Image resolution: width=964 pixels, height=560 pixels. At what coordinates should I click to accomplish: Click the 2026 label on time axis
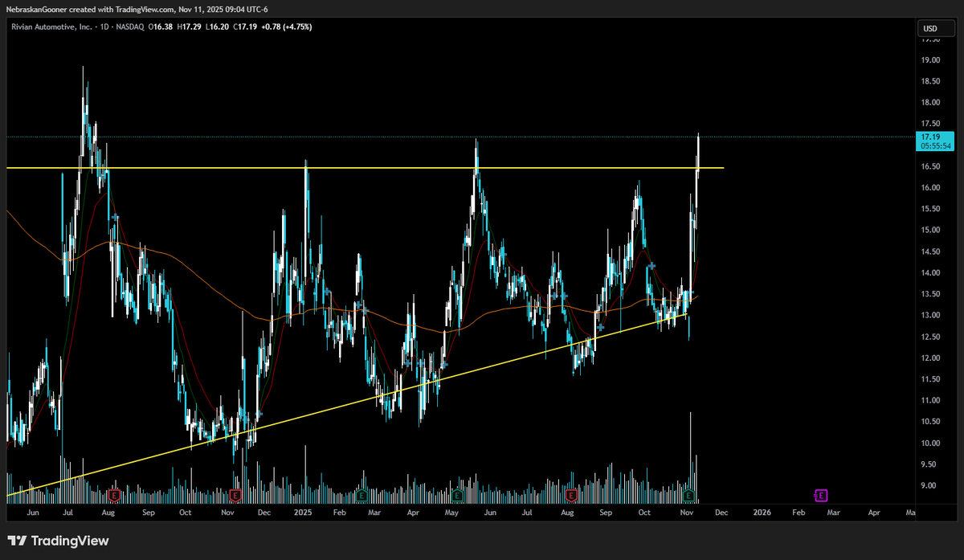[x=762, y=511]
